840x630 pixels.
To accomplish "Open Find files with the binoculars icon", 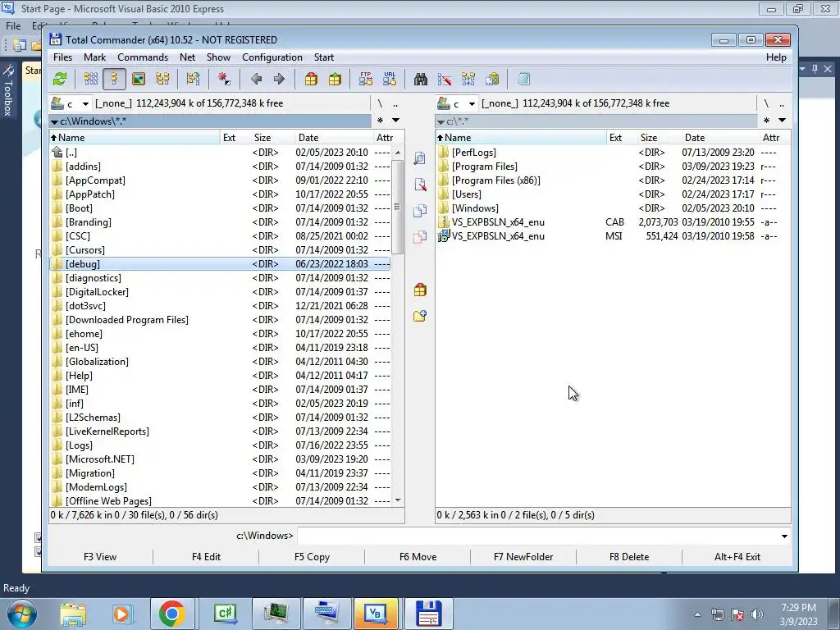I will (421, 80).
